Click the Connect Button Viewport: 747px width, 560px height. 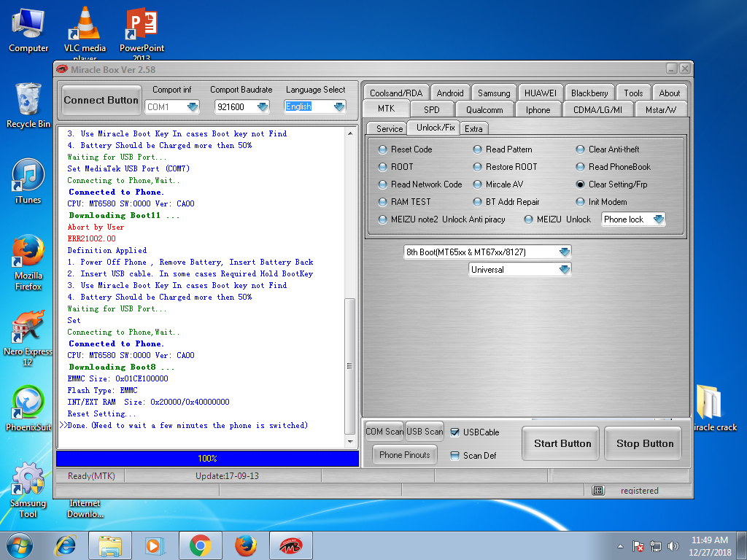click(x=101, y=100)
